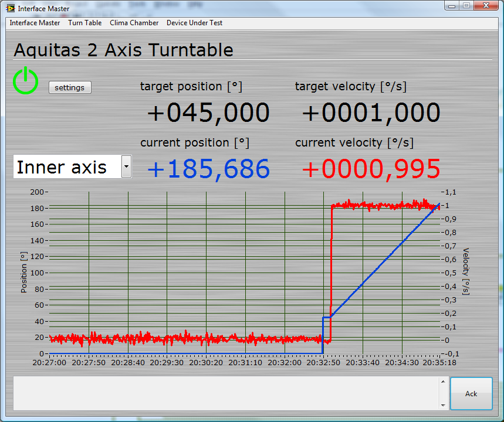Close the Interface Master window
Screen dimensions: 504x422
coord(486,6)
